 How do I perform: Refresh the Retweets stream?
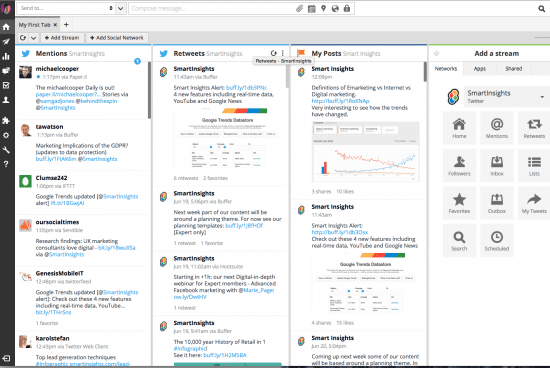tap(273, 53)
